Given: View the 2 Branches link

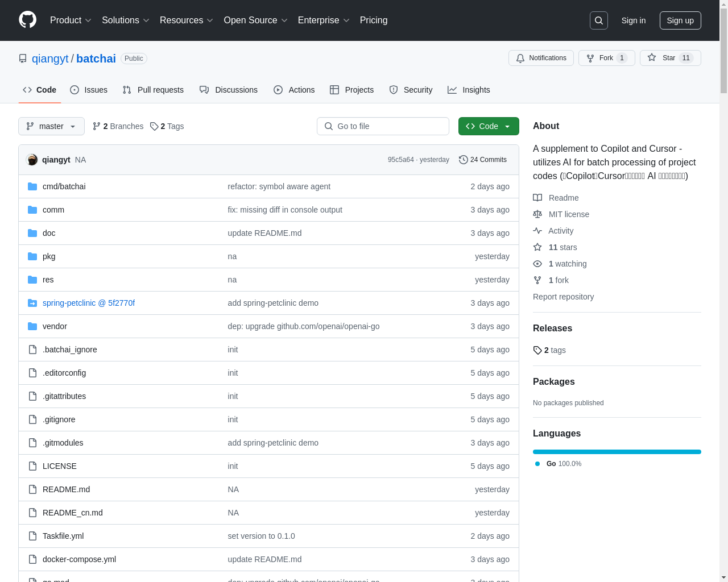Looking at the screenshot, I should [x=118, y=126].
